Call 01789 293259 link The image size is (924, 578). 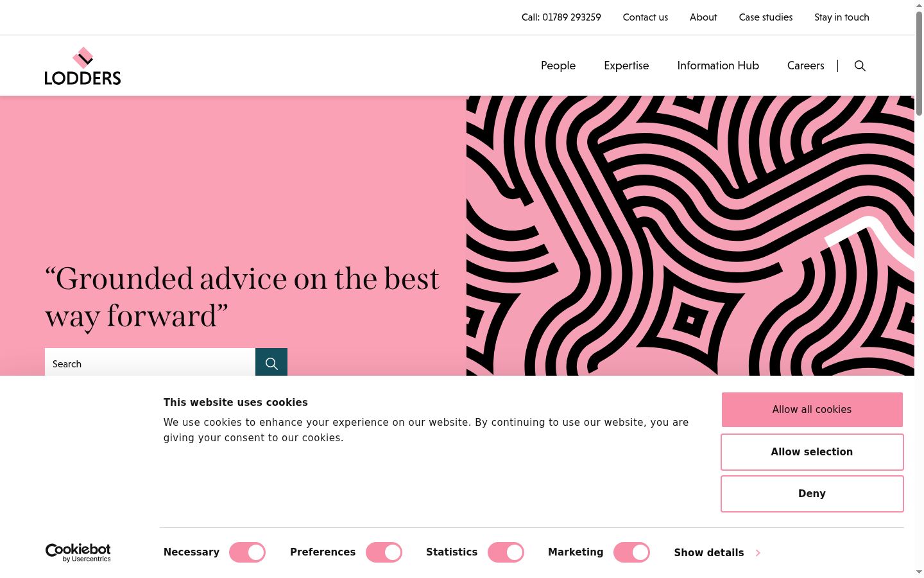(x=561, y=17)
